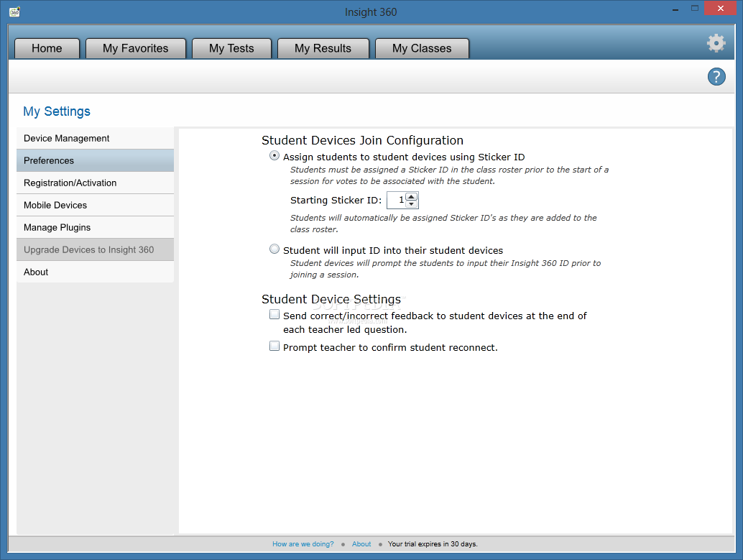Switch to the My Classes tab
The image size is (743, 560).
422,48
